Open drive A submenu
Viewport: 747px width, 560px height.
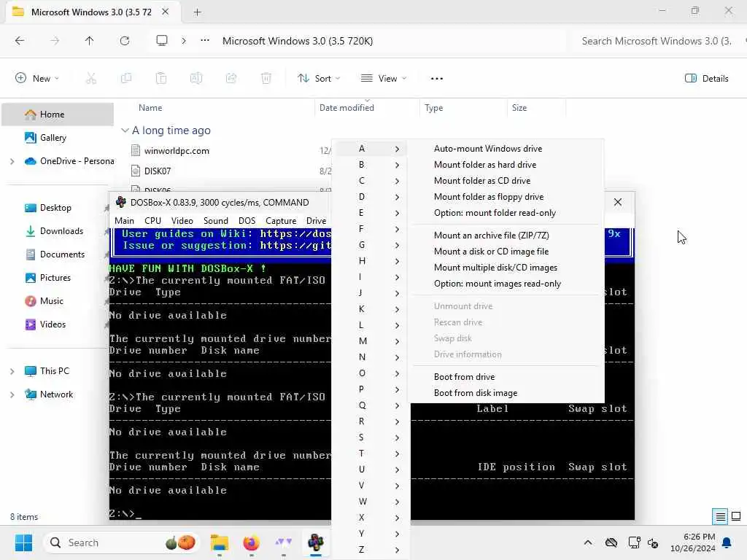(x=370, y=149)
